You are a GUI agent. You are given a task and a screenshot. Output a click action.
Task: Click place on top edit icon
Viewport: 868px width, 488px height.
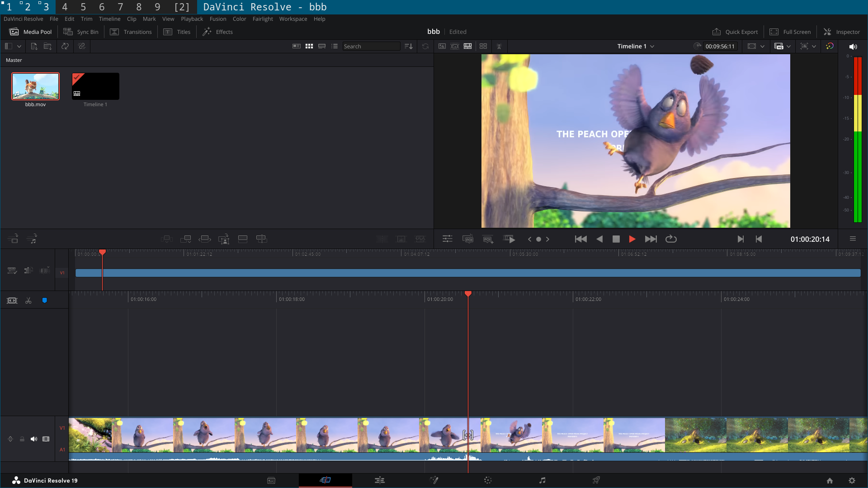[x=243, y=239]
